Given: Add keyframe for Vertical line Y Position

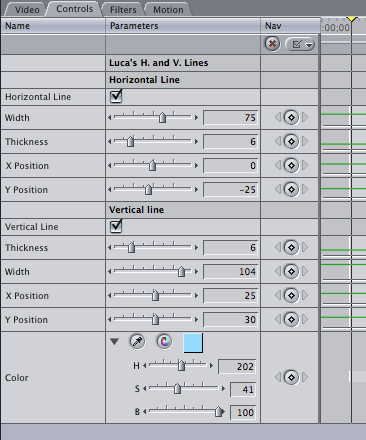Looking at the screenshot, I should point(291,319).
